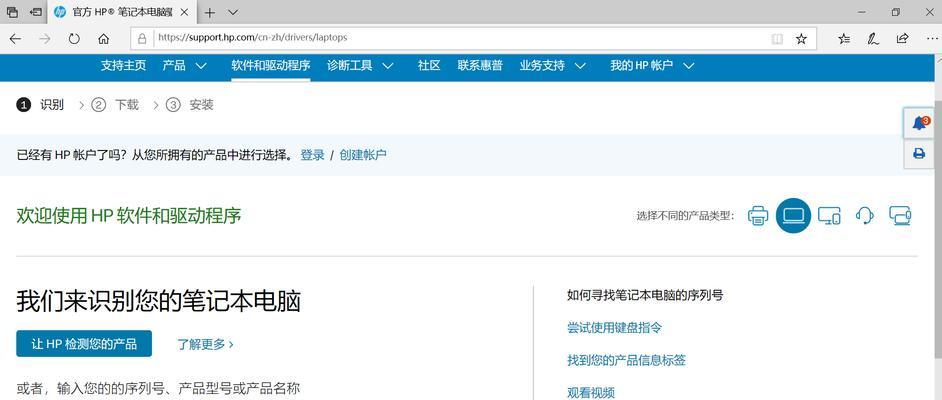Open the tabs you've set aside icon
The width and height of the screenshot is (942, 400).
point(12,12)
